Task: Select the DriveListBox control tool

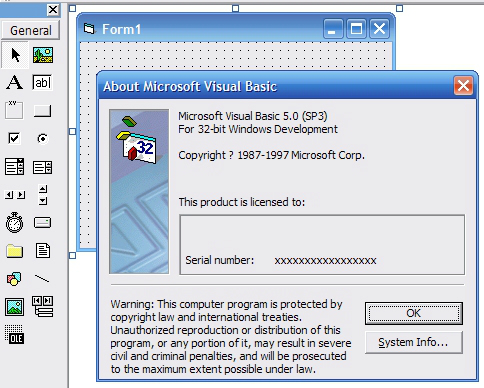Action: [x=42, y=222]
